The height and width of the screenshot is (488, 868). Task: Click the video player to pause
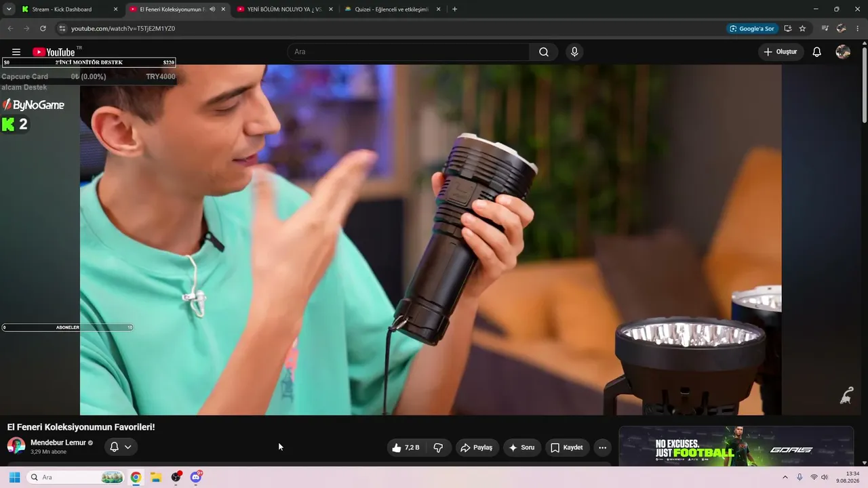pos(431,239)
